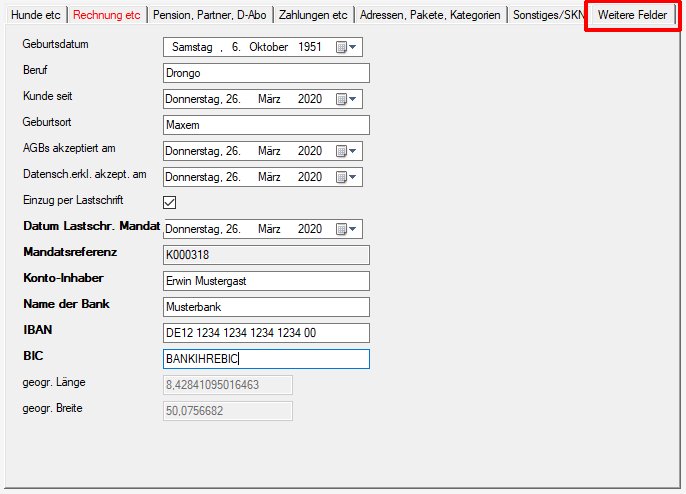This screenshot has width=686, height=494.
Task: Select the Name der Bank input
Action: click(x=265, y=307)
